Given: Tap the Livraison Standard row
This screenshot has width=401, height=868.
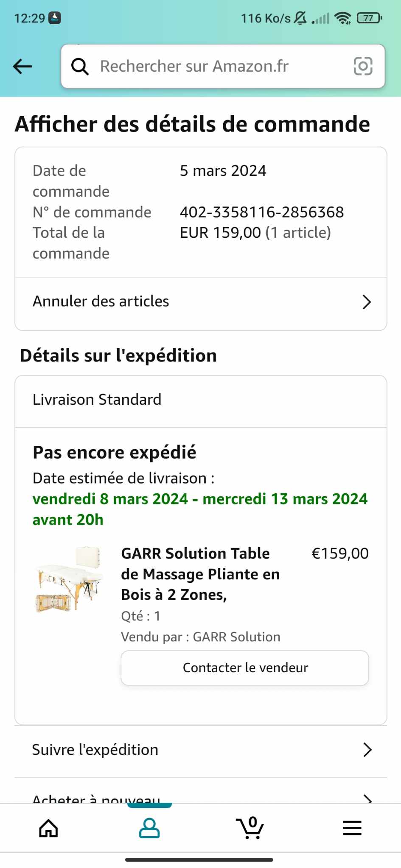Looking at the screenshot, I should coord(201,400).
